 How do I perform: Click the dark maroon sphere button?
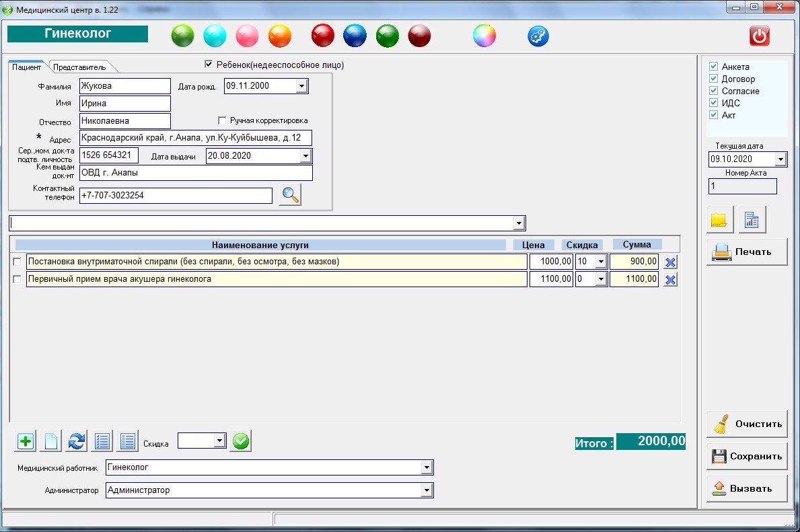coord(419,36)
